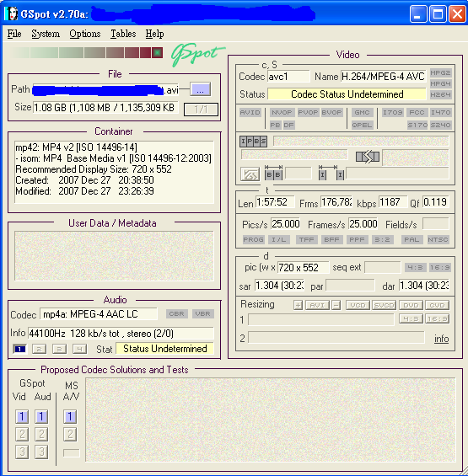Click the kbps field showing 1187
468x476 pixels.
393,202
